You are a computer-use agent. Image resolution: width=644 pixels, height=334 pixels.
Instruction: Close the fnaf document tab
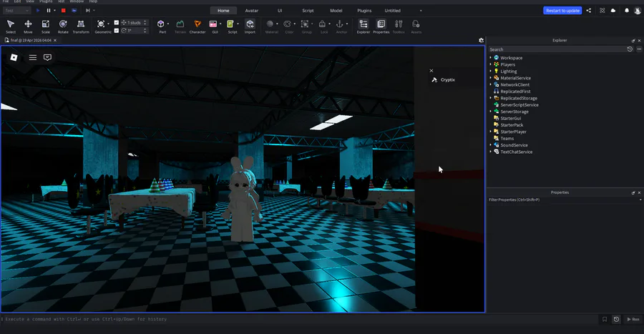55,40
